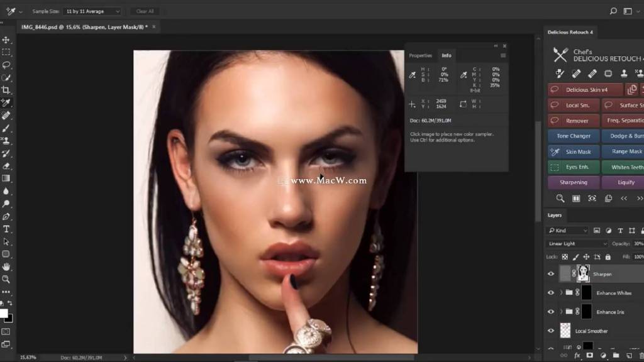Expand the Enhance Iris layer group
644x362 pixels.
pos(561,312)
